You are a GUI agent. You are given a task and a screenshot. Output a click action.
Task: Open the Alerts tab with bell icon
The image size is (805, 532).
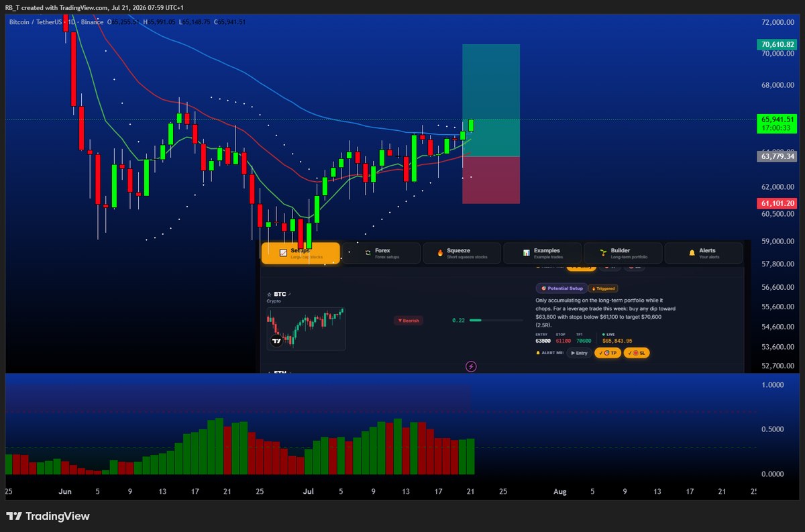point(704,253)
